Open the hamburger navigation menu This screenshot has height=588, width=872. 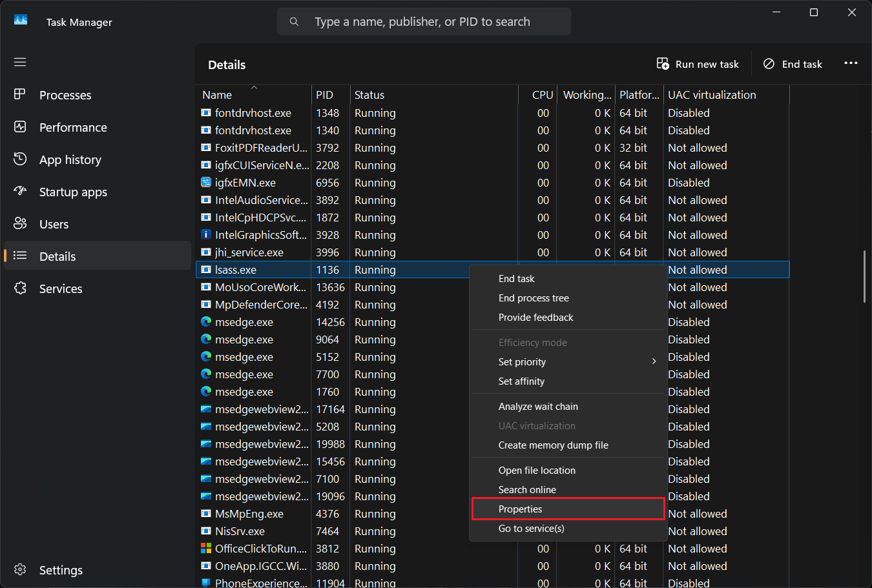(x=20, y=62)
